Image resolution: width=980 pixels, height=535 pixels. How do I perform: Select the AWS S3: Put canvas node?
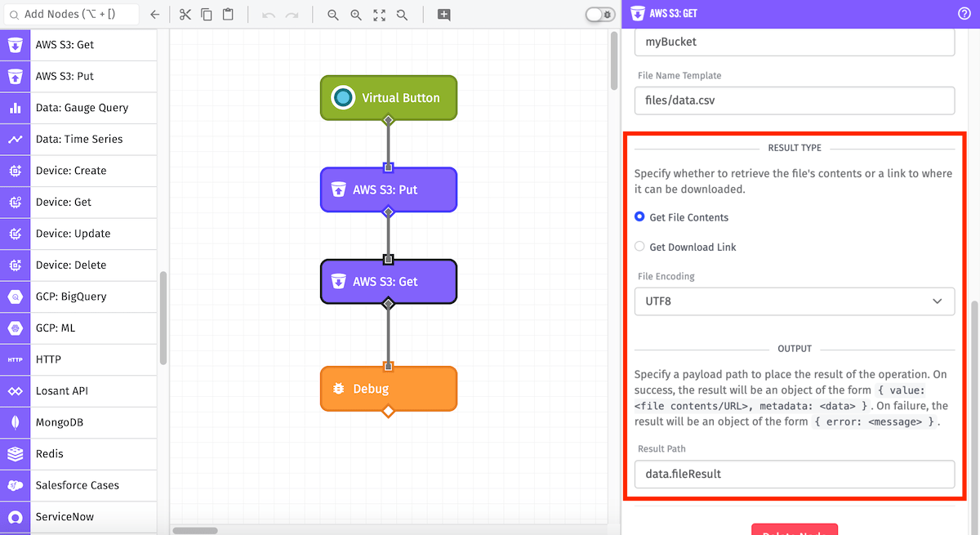point(389,189)
